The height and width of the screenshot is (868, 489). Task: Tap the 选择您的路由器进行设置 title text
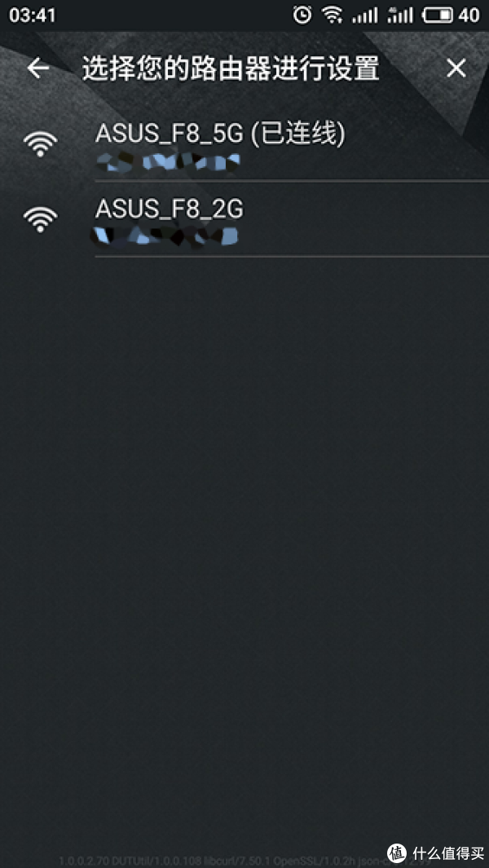231,69
